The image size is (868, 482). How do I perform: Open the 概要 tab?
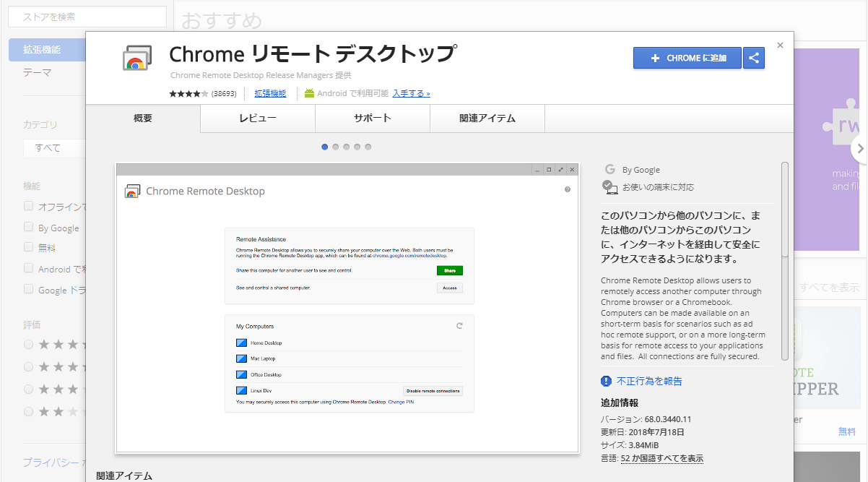[143, 119]
